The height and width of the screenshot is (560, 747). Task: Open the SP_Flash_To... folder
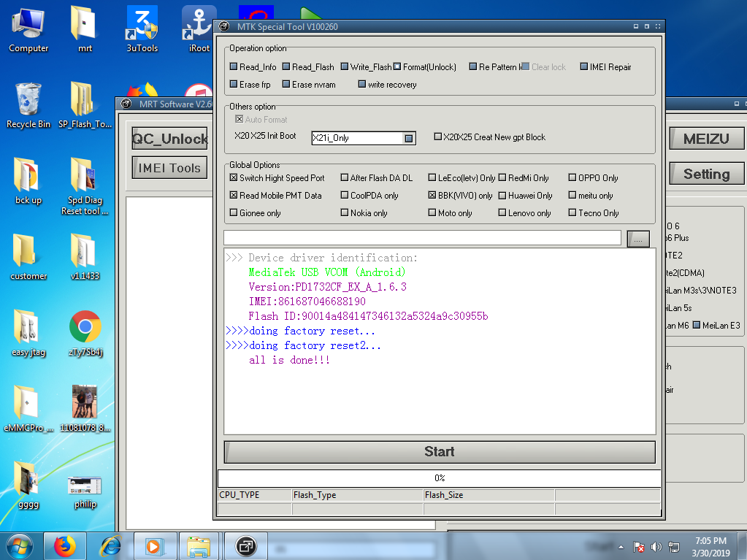point(85,106)
